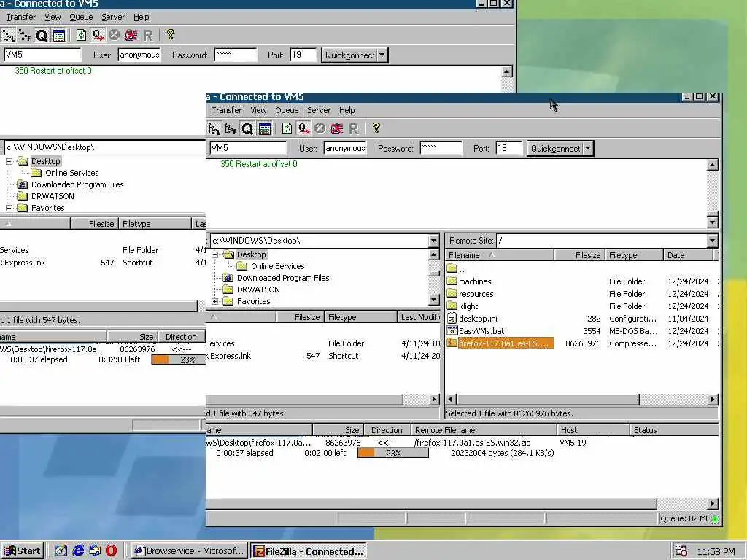Screen dimensions: 747x560
Task: Toggle the queue pane (Q) in back window
Action: coord(42,35)
